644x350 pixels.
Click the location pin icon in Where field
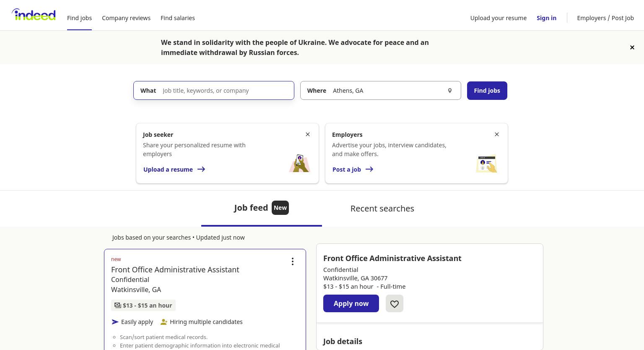449,91
